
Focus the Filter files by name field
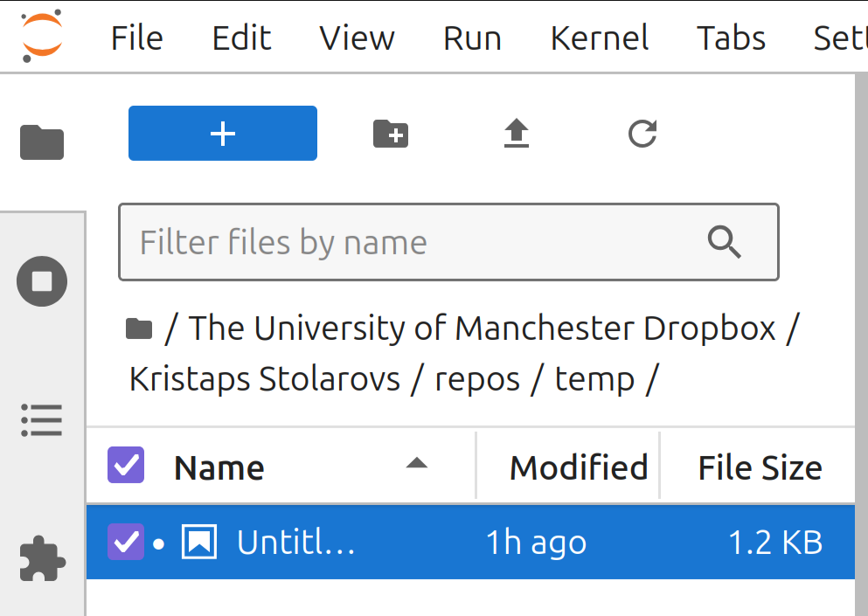tap(448, 242)
